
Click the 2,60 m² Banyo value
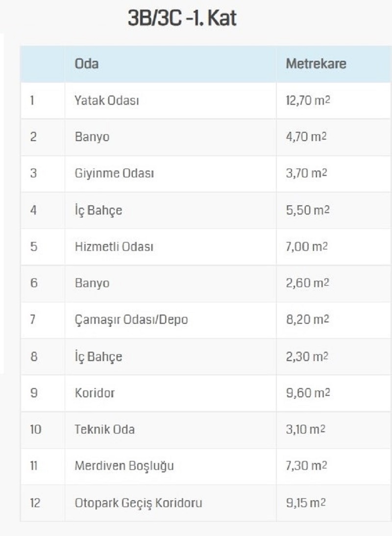[307, 283]
